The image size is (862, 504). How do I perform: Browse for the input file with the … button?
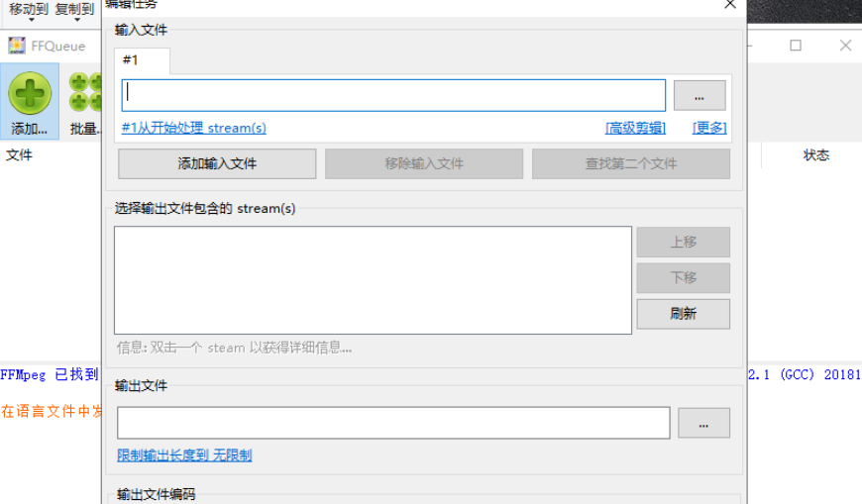pos(700,96)
